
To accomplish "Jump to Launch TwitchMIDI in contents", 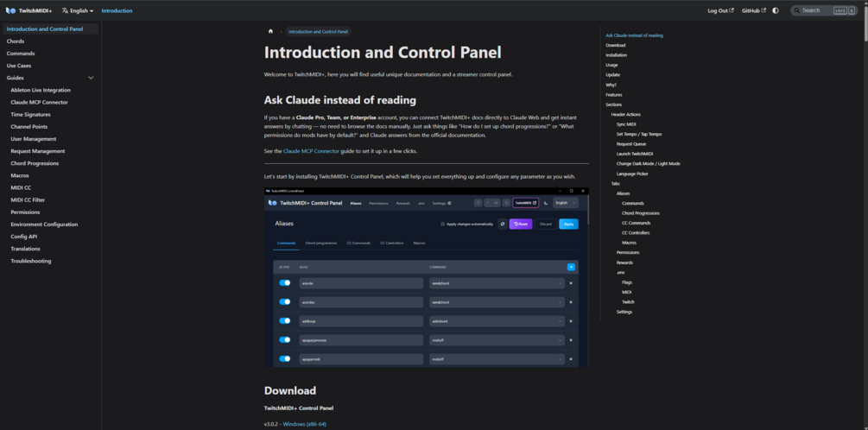I will tap(635, 154).
